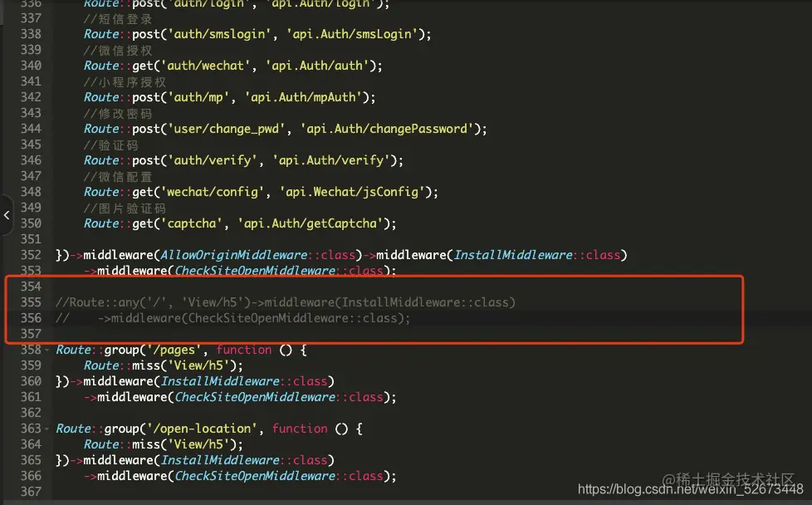Viewport: 812px width, 505px height.
Task: Click the 验证码 comment on line 345
Action: 110,145
